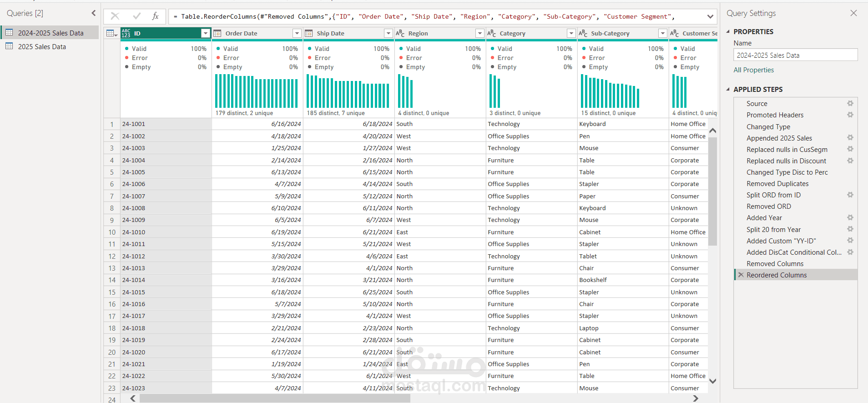Expand the formula bar with the down arrow
Screen dimensions: 868x403
point(710,16)
